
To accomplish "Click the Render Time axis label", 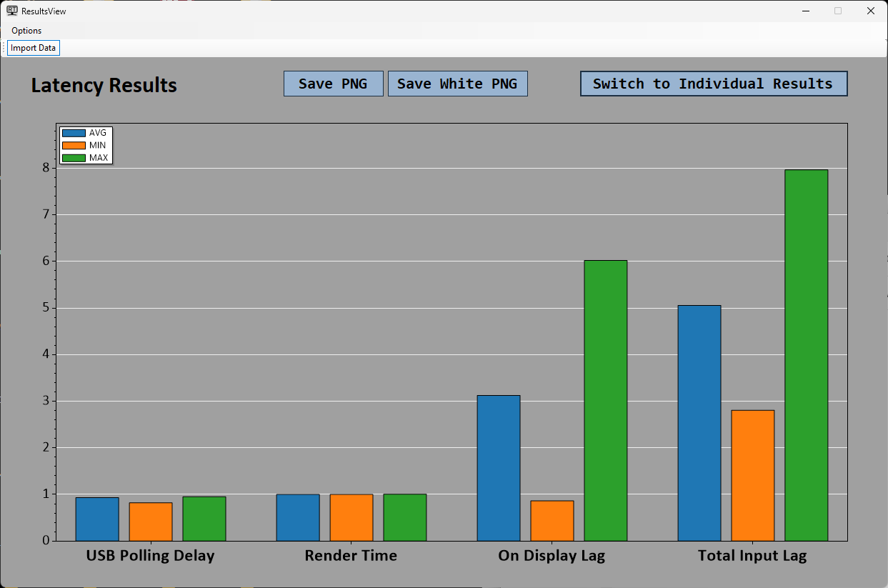I will point(351,556).
